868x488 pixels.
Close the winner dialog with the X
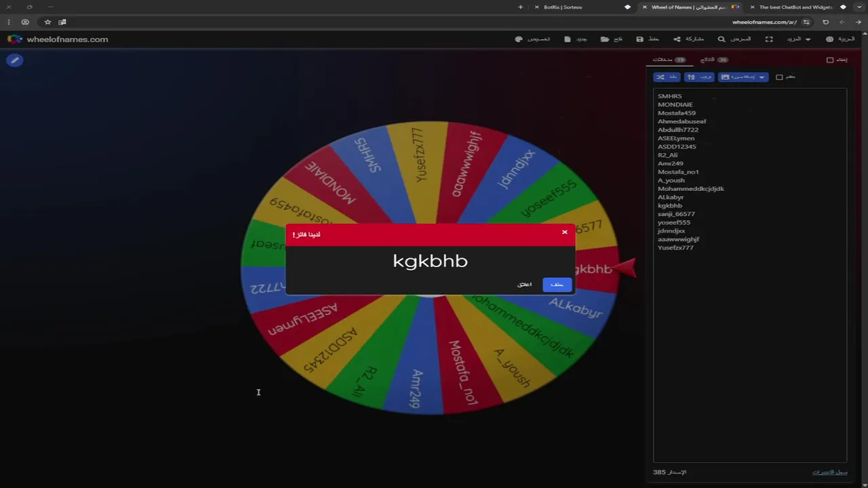[x=564, y=232]
